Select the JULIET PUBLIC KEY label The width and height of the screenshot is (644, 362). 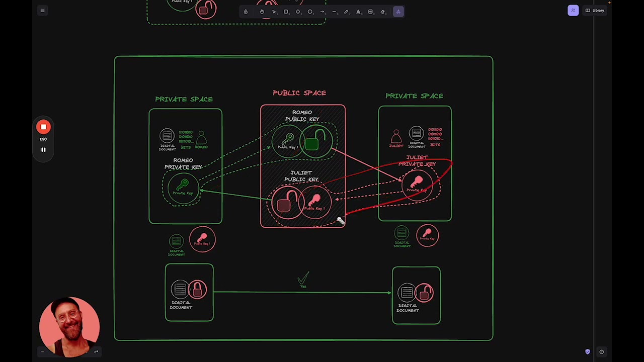[x=301, y=176]
